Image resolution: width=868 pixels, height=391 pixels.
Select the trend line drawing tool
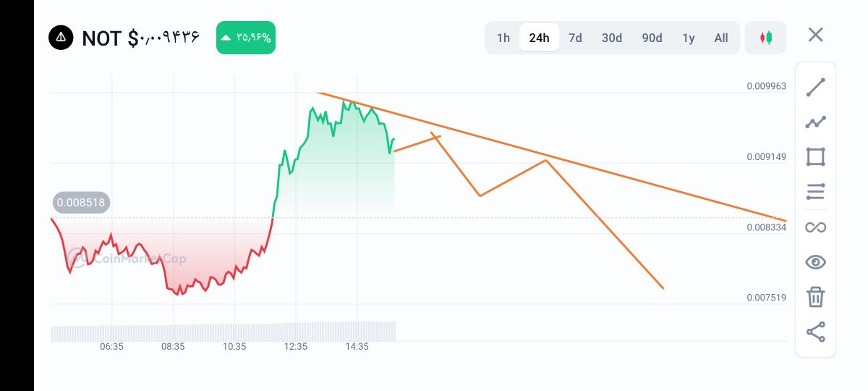coord(815,88)
